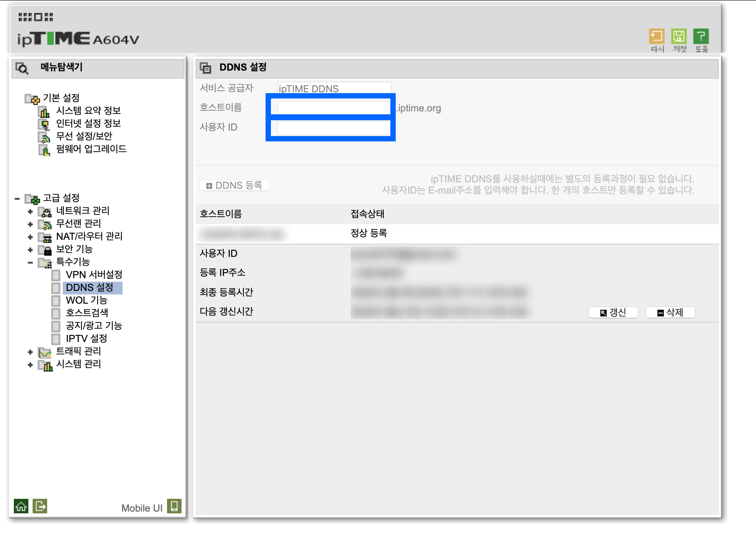Expand the 네트워크 관리 tree node
Screen dimensions: 756x535
[x=30, y=211]
